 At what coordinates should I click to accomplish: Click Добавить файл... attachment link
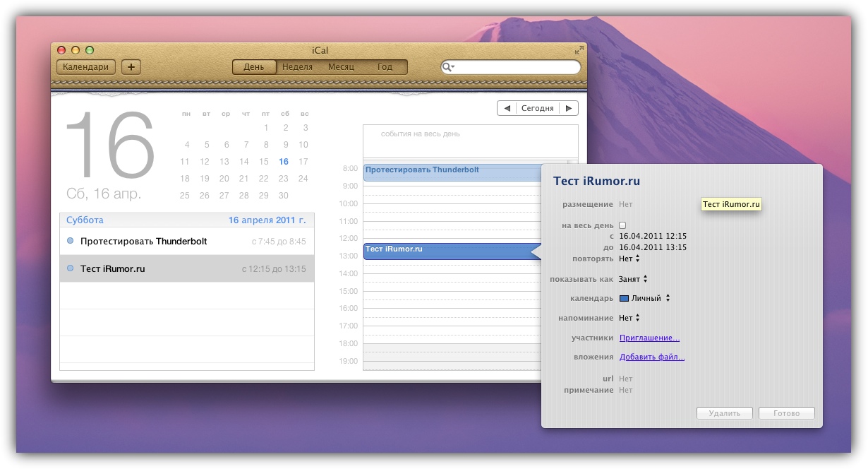coord(652,357)
